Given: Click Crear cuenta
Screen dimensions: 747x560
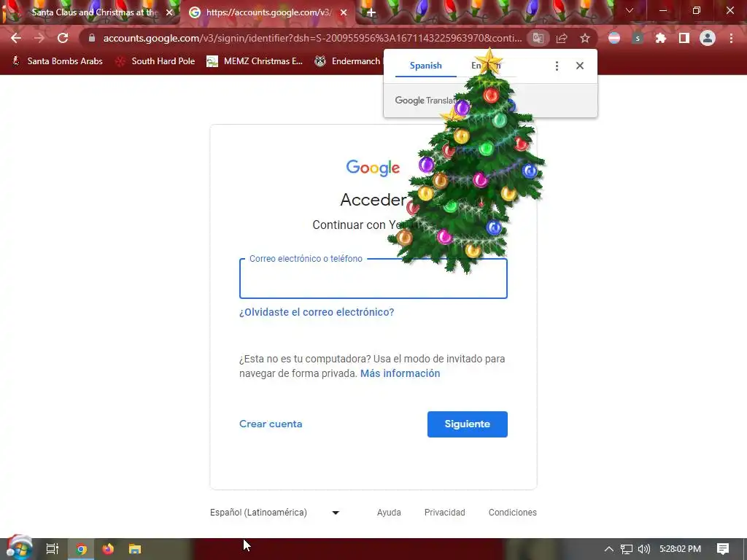Looking at the screenshot, I should [x=271, y=424].
